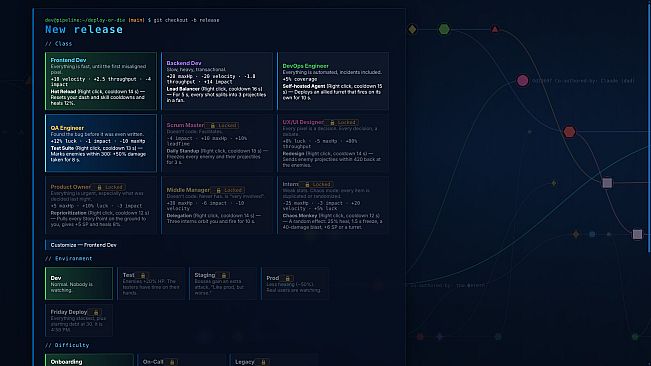Choose the locked Prod environment card
This screenshot has width=651, height=366.
[295, 283]
